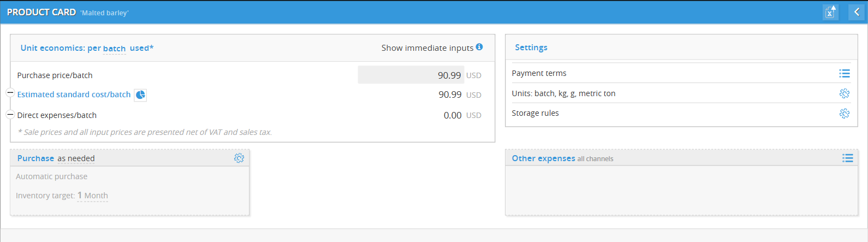The width and height of the screenshot is (868, 242).
Task: Click the Purchase panel title link
Action: [35, 158]
